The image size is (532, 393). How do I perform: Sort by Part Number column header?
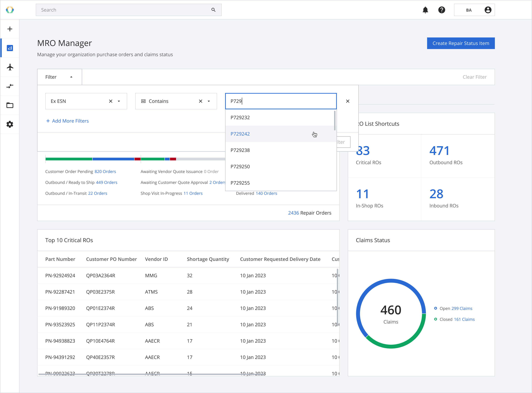coord(60,259)
